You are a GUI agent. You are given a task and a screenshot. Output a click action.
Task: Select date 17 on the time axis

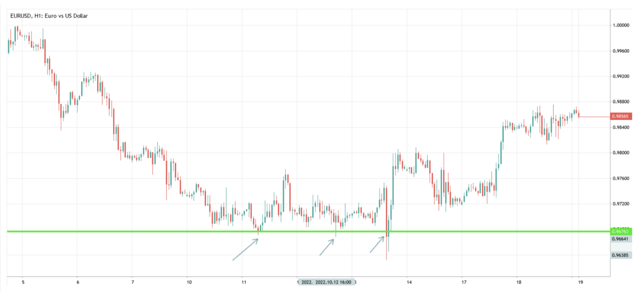coord(464,282)
